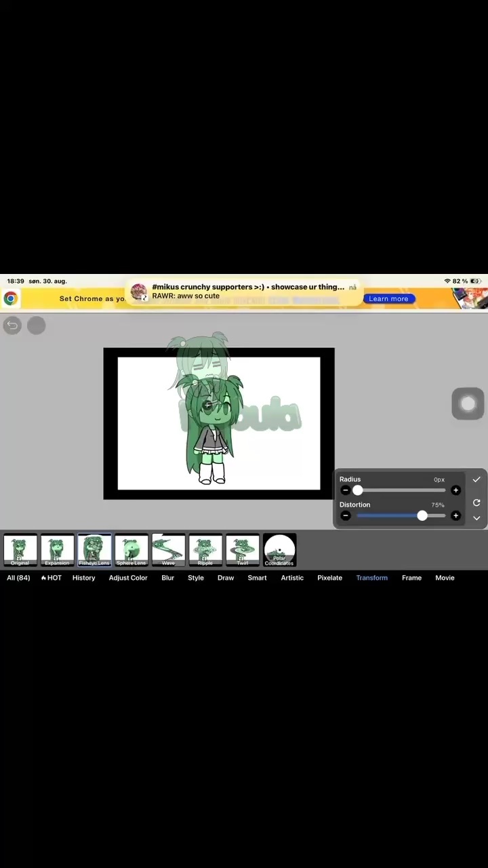Image resolution: width=488 pixels, height=868 pixels.
Task: Open the Transform filter category
Action: pos(372,578)
